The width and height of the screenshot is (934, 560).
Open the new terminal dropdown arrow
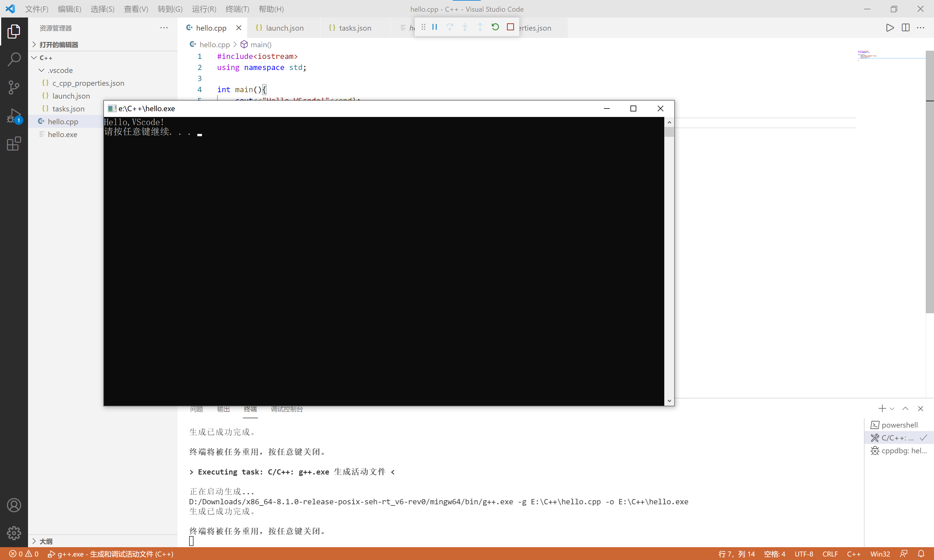[892, 409]
